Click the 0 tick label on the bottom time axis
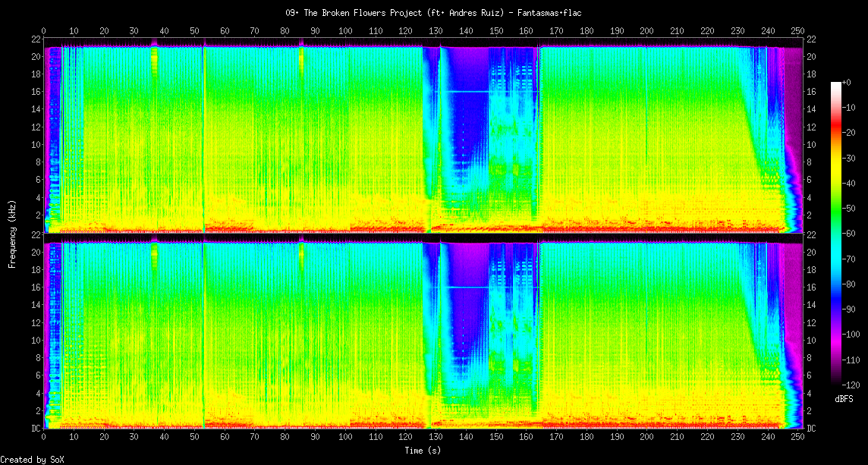This screenshot has height=465, width=868. coord(44,438)
